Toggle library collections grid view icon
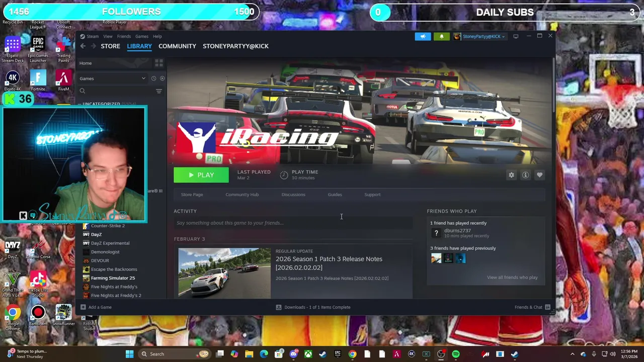 pyautogui.click(x=158, y=63)
